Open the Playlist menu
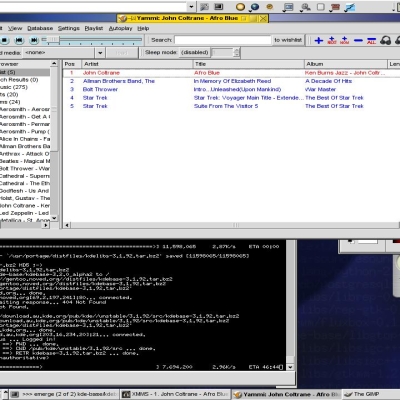The height and width of the screenshot is (400, 400). click(x=94, y=28)
